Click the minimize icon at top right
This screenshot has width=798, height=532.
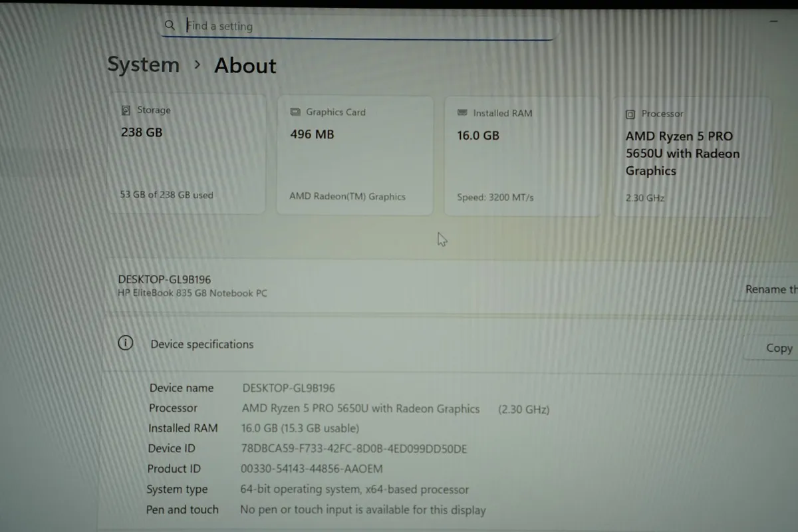773,21
